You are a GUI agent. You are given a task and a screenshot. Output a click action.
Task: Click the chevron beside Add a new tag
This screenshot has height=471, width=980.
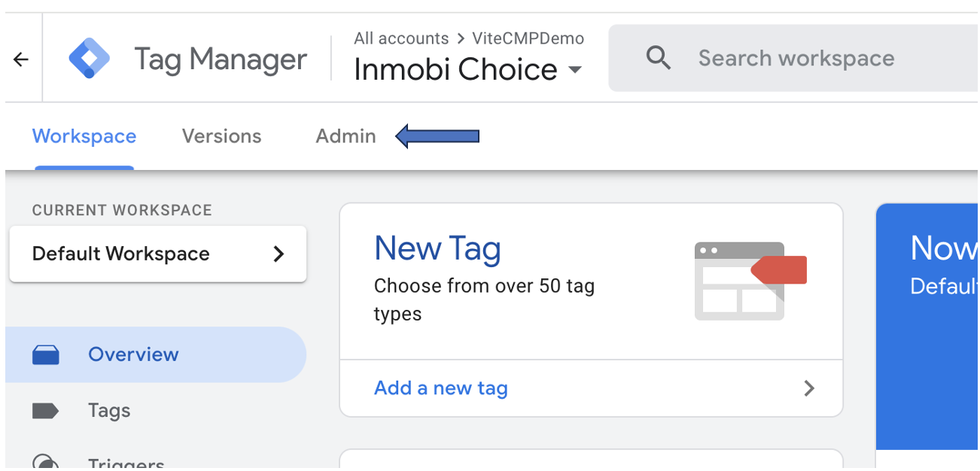pos(809,388)
